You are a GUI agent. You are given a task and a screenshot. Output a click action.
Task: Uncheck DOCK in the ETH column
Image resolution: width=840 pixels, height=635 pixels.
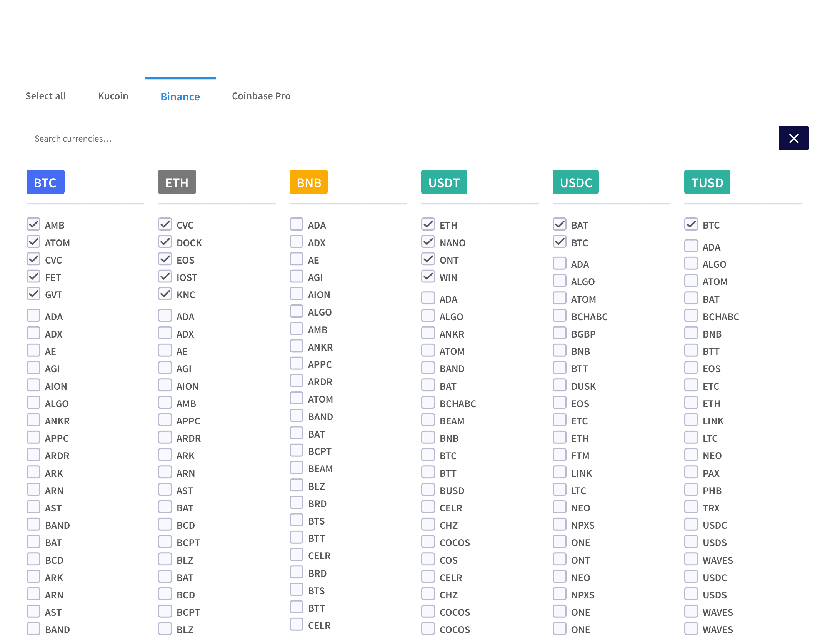click(x=165, y=242)
